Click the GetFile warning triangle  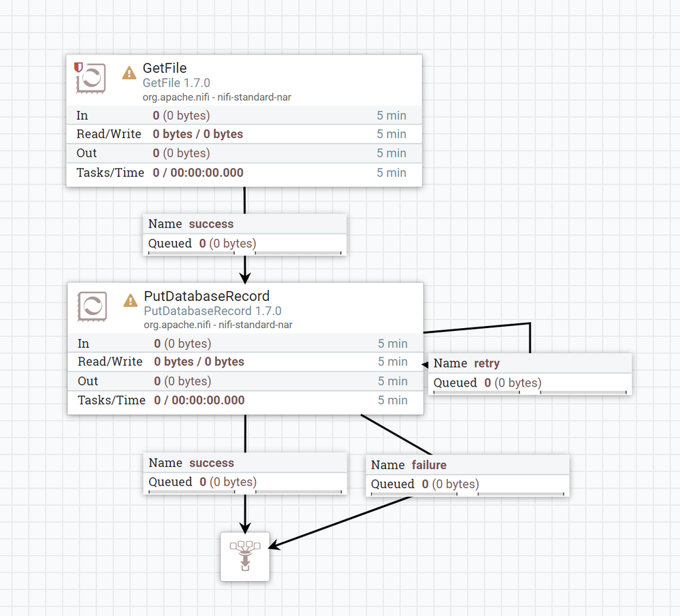coord(129,73)
